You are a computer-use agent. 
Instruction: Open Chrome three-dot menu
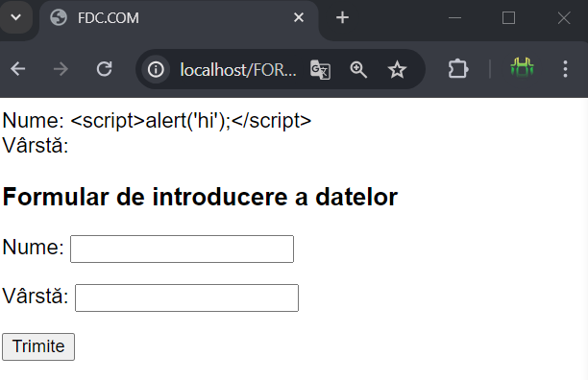pos(565,69)
